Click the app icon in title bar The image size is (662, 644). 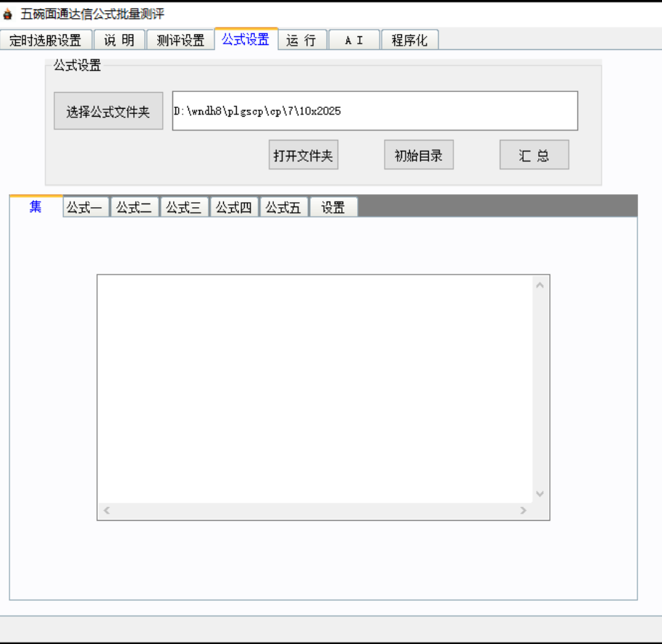[8, 14]
